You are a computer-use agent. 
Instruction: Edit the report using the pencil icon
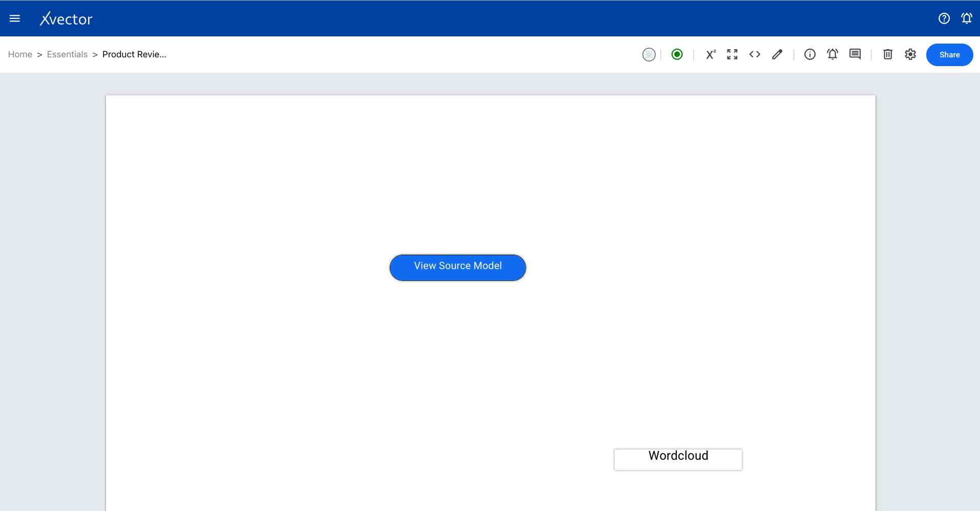coord(777,54)
